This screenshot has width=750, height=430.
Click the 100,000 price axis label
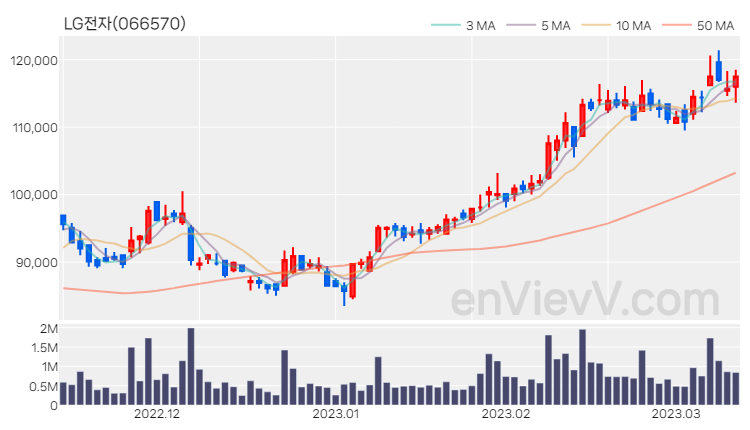coord(33,195)
